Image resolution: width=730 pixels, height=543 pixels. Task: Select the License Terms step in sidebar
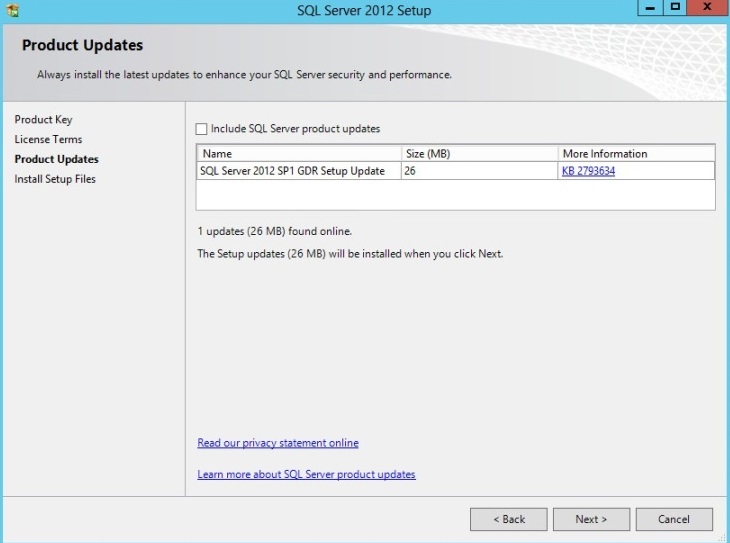coord(48,139)
